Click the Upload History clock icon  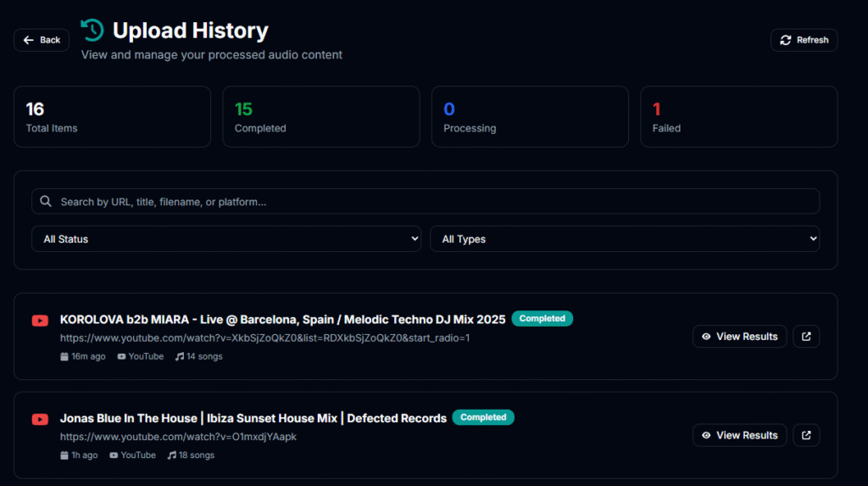click(92, 31)
